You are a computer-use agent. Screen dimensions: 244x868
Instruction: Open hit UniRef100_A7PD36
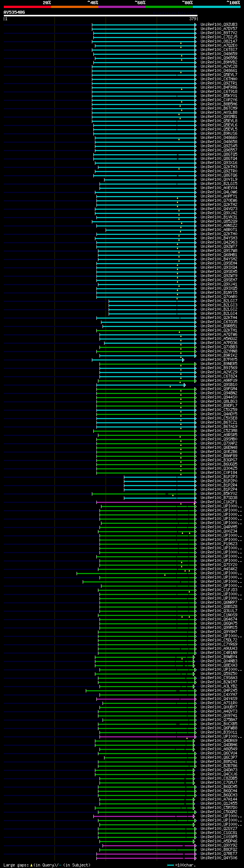219,343
